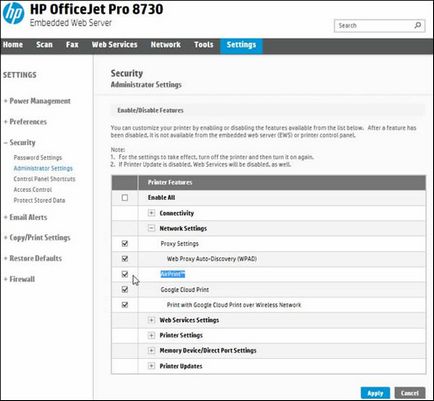Expand Copy/Print Settings in the sidebar
434x401 pixels.
coord(37,238)
